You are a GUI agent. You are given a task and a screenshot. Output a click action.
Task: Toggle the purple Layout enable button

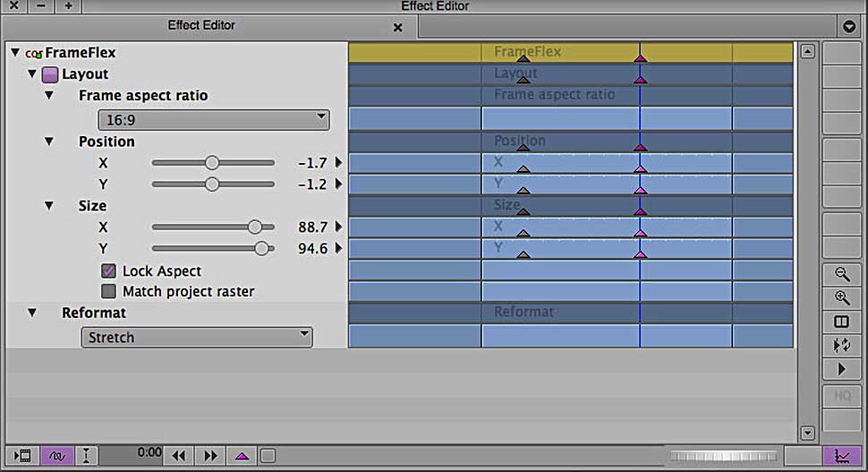(x=50, y=74)
